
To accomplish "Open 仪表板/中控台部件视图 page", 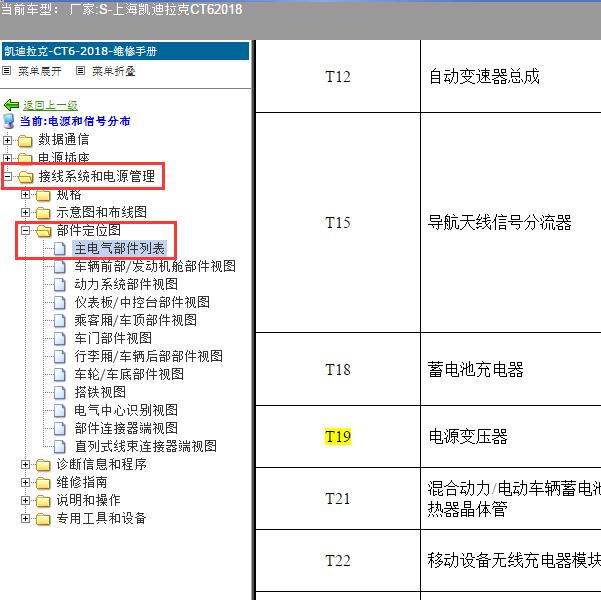I will pyautogui.click(x=142, y=302).
